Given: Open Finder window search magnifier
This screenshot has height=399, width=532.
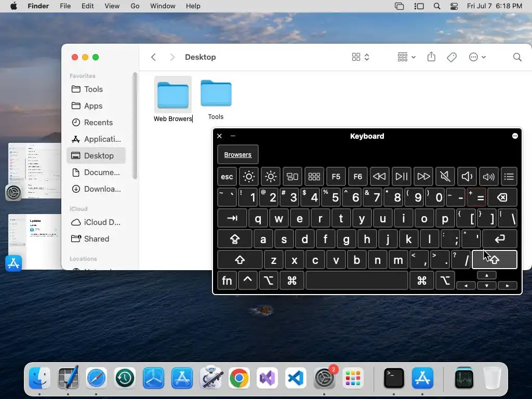Looking at the screenshot, I should coord(517,57).
